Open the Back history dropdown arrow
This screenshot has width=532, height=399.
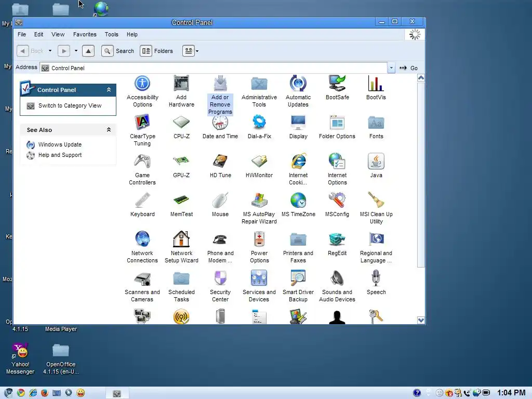point(50,51)
